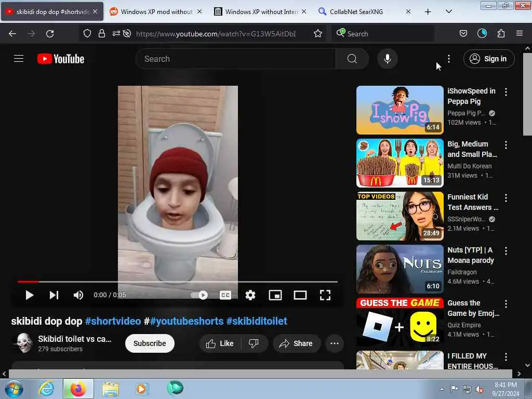Skip to next video

pyautogui.click(x=54, y=295)
